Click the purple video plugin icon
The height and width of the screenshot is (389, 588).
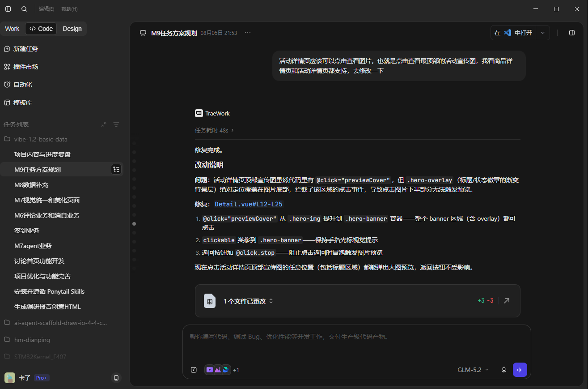pos(209,370)
